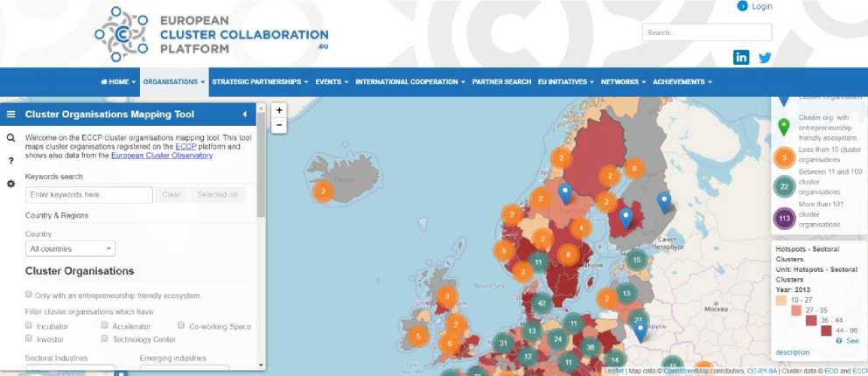
Task: Open the hamburger menu in mapping tool header
Action: pos(10,115)
